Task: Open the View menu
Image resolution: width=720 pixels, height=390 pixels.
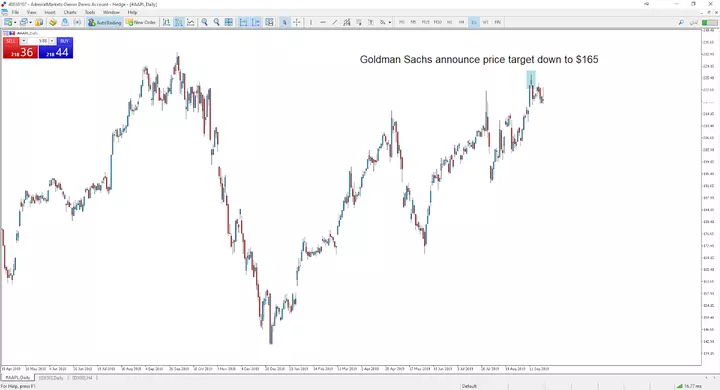Action: pyautogui.click(x=32, y=12)
